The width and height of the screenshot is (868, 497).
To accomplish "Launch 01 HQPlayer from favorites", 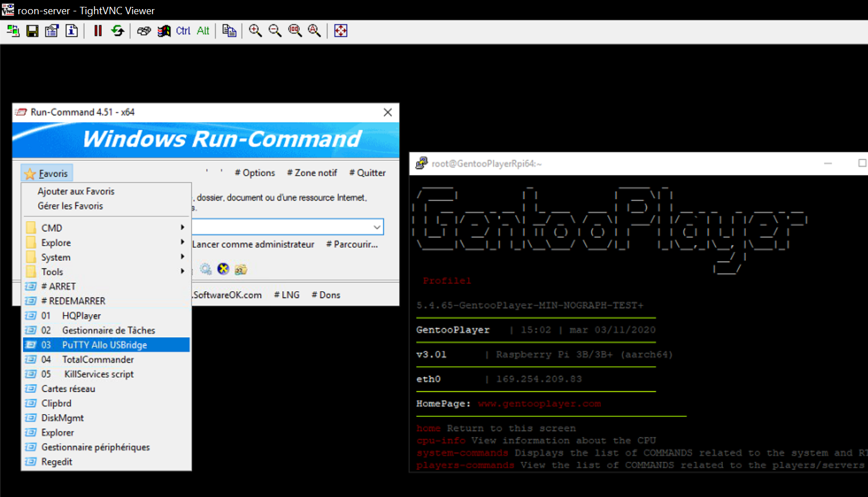I will [106, 316].
